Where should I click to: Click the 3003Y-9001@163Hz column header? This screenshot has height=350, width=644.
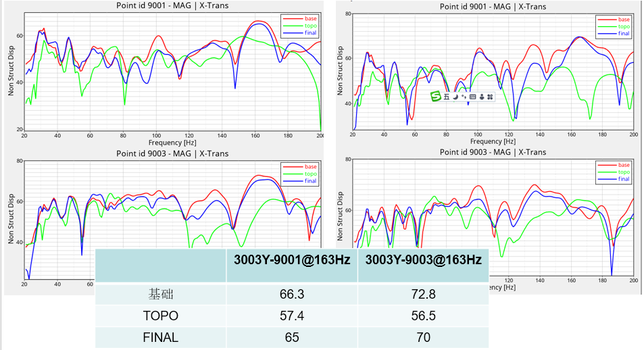pyautogui.click(x=292, y=259)
